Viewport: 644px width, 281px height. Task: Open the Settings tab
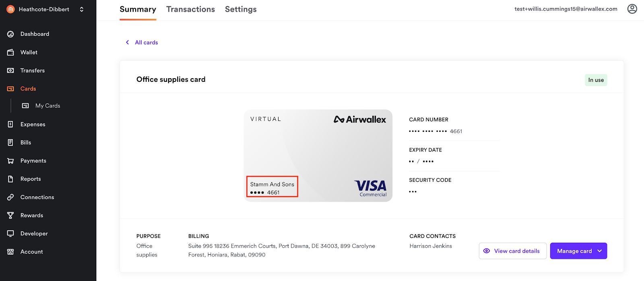coord(241,9)
